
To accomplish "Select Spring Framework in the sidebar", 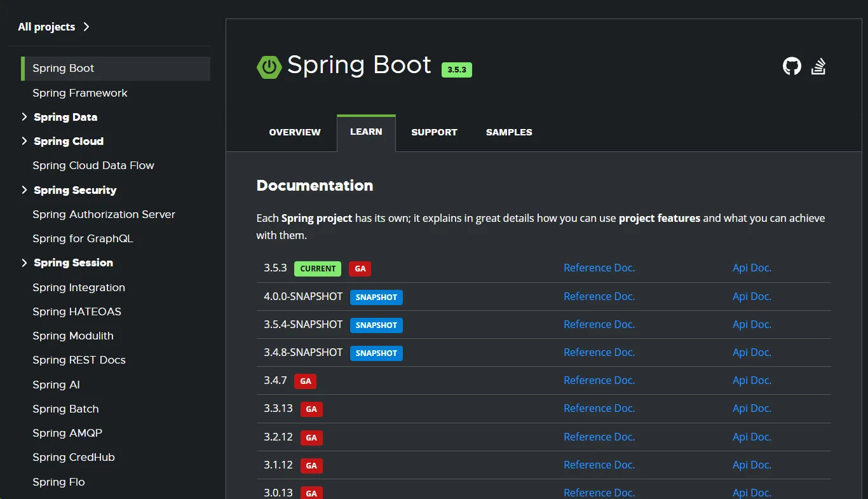I will point(80,93).
